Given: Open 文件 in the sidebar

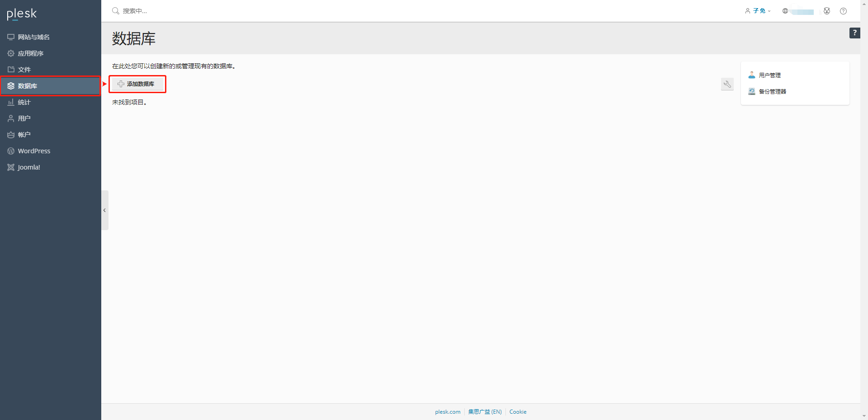Looking at the screenshot, I should (x=51, y=70).
